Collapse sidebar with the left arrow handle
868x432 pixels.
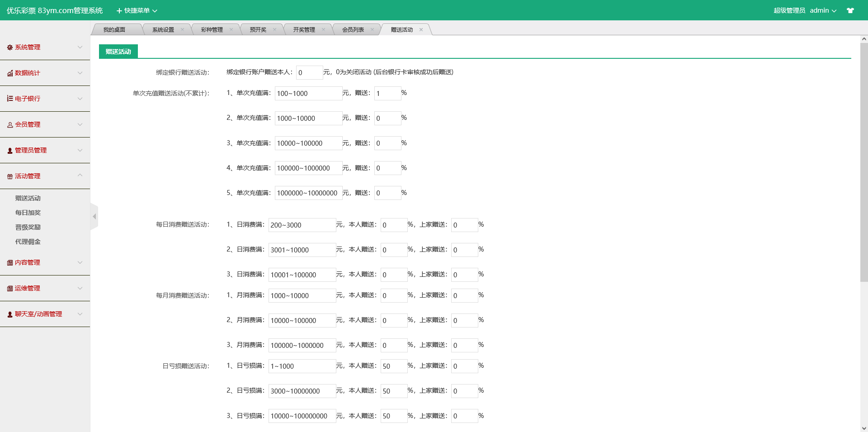[x=94, y=217]
